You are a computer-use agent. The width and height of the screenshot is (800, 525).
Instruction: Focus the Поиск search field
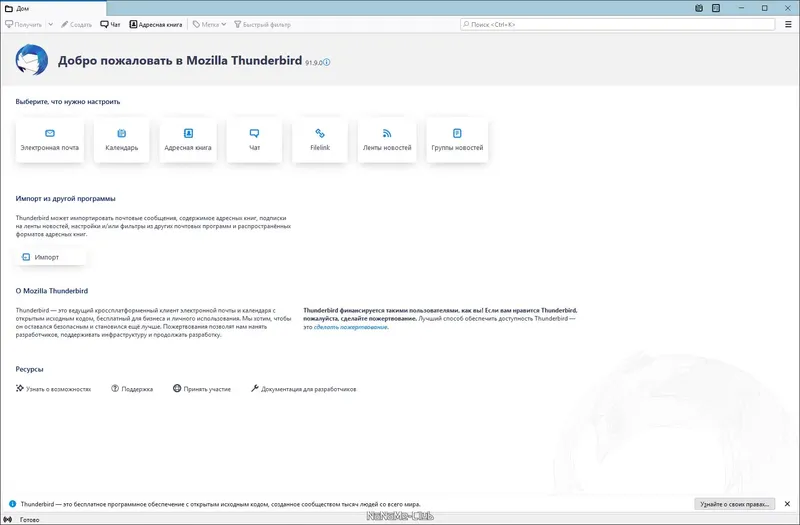(x=617, y=24)
